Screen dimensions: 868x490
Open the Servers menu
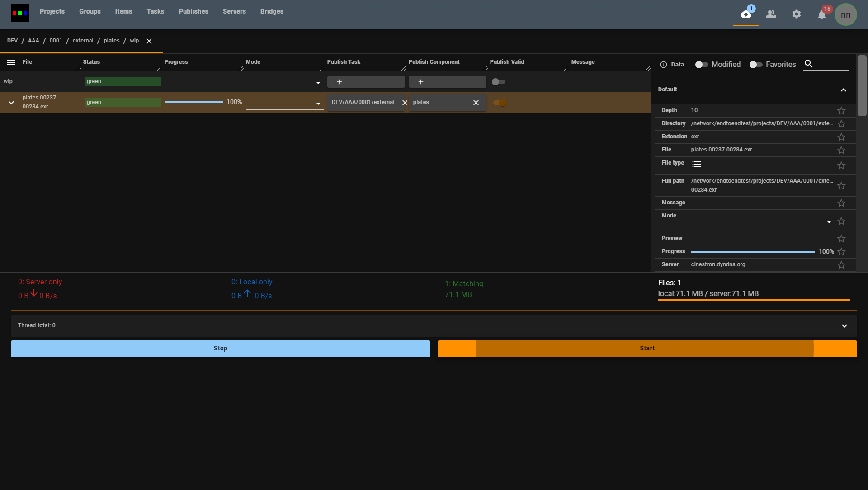coord(234,11)
